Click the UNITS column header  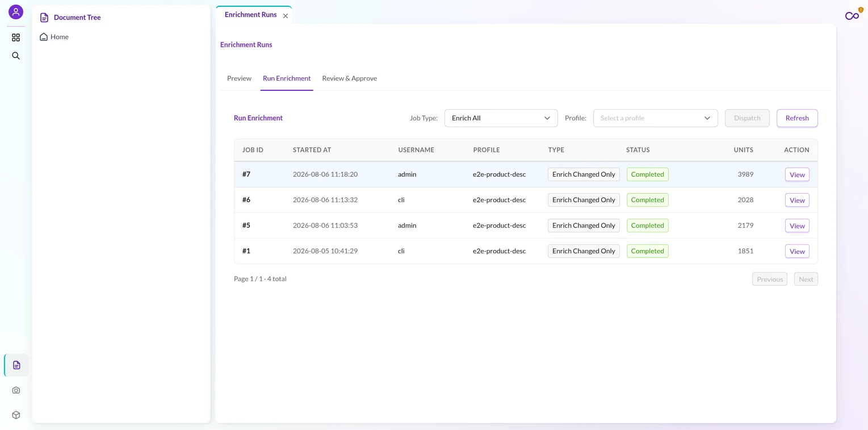click(743, 150)
